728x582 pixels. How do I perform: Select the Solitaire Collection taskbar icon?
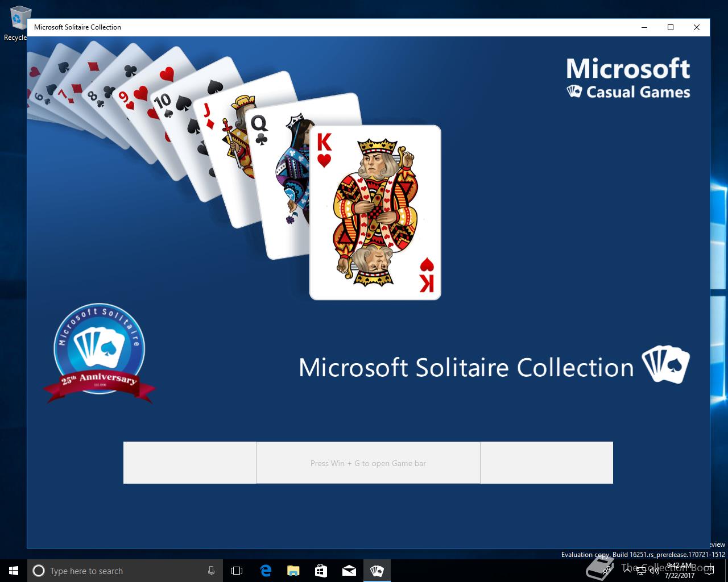[377, 571]
